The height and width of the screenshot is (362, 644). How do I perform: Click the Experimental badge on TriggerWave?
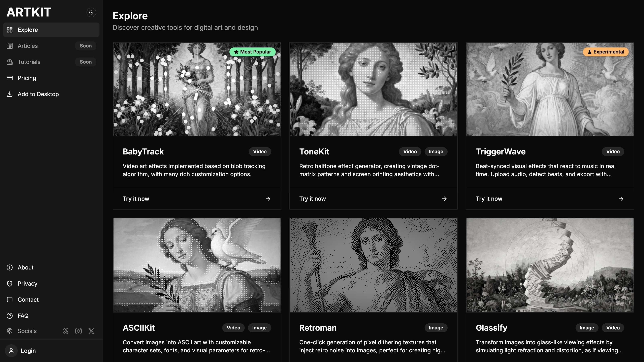(606, 52)
